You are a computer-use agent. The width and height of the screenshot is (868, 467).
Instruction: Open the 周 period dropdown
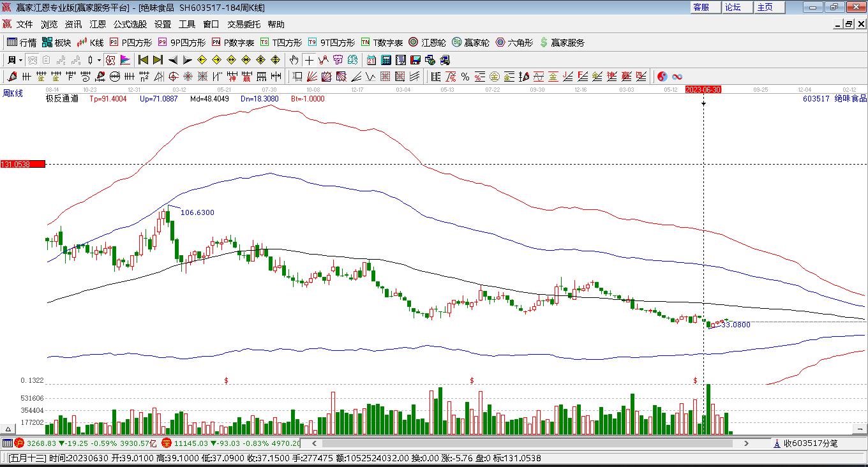[15, 60]
